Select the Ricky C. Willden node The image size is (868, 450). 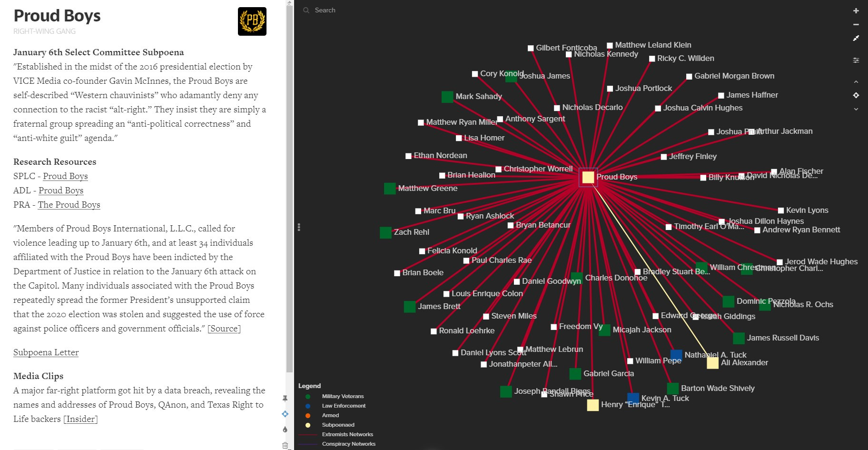click(x=652, y=59)
